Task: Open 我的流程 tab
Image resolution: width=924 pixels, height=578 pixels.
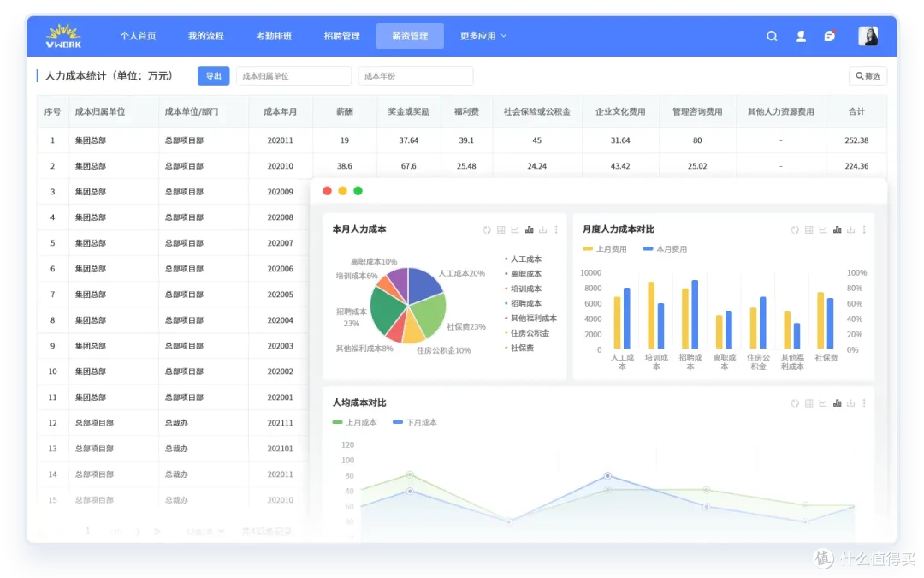Action: coord(205,36)
